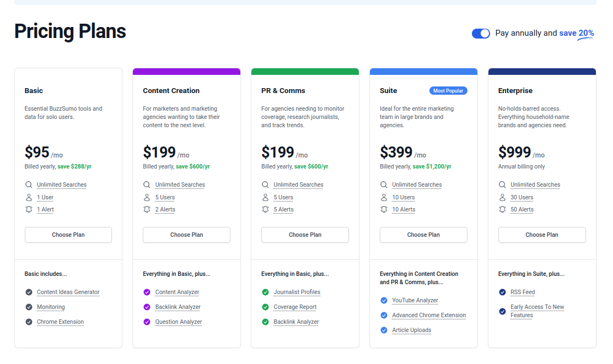Open the RSS Feed feature link
The height and width of the screenshot is (364, 613).
(523, 292)
